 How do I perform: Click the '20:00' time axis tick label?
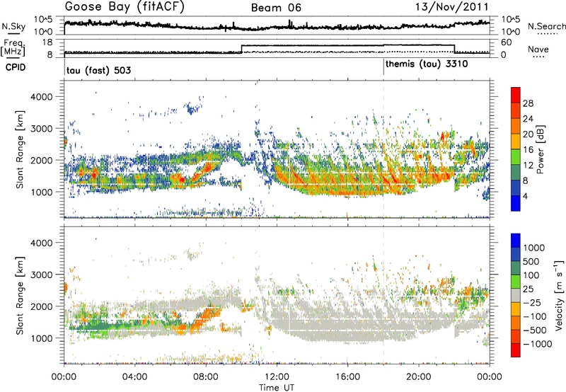419,377
